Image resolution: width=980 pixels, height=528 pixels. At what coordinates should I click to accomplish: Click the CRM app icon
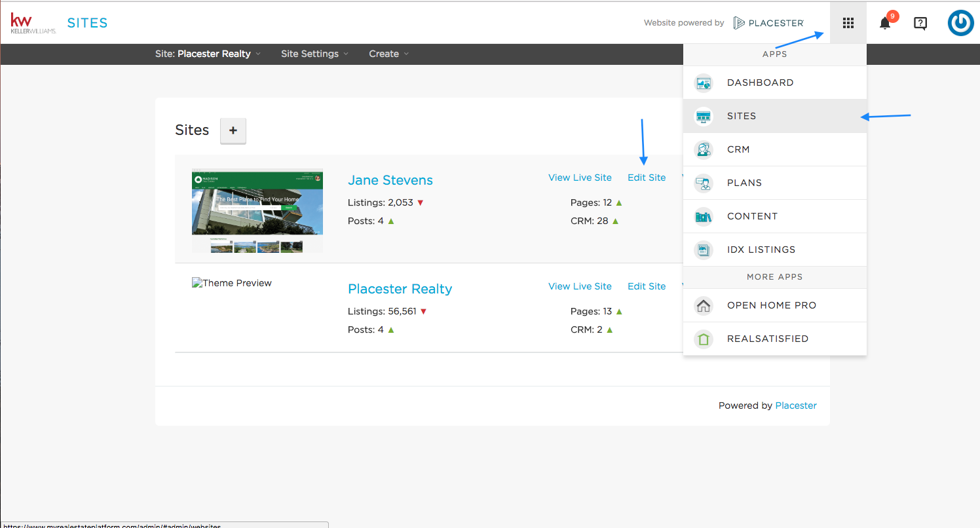click(704, 150)
